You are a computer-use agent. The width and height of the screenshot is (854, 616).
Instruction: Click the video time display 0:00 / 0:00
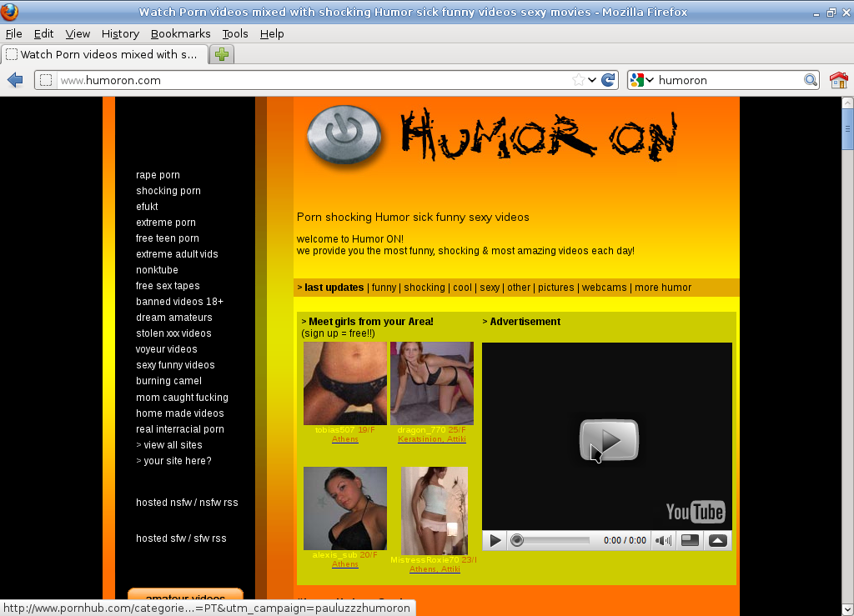click(625, 540)
